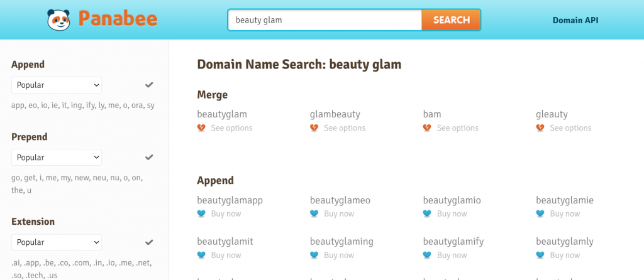The height and width of the screenshot is (280, 644).
Task: Click the Panabee panda logo icon
Action: click(60, 20)
